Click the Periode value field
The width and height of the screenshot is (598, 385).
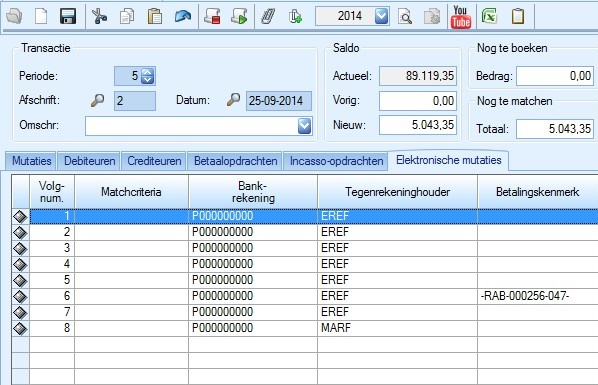128,76
